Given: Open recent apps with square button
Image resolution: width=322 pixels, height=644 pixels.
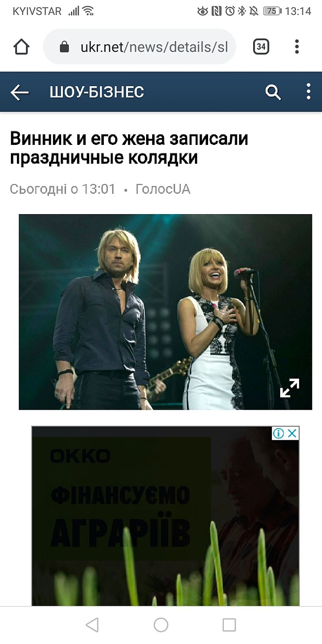Looking at the screenshot, I should click(x=229, y=625).
